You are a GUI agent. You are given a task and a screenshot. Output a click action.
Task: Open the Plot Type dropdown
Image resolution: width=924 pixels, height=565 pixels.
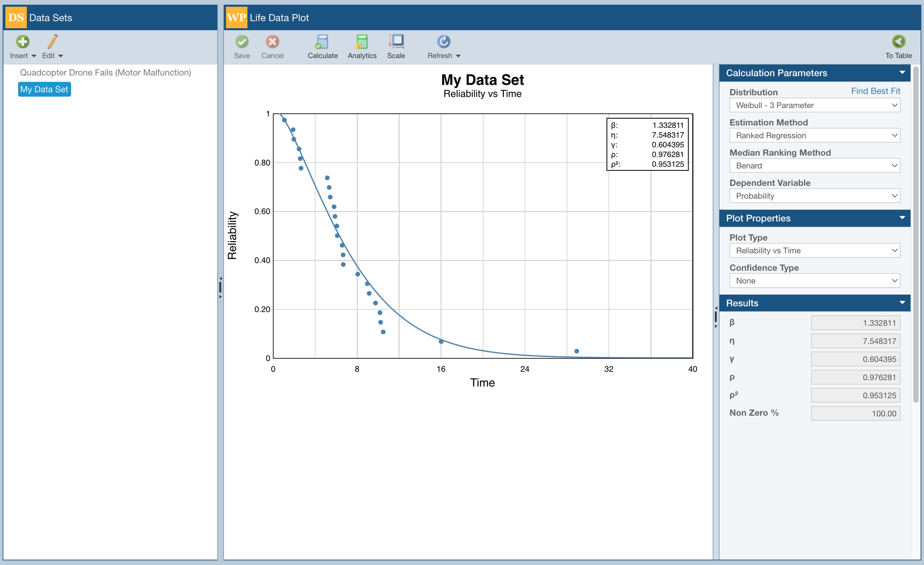click(814, 251)
